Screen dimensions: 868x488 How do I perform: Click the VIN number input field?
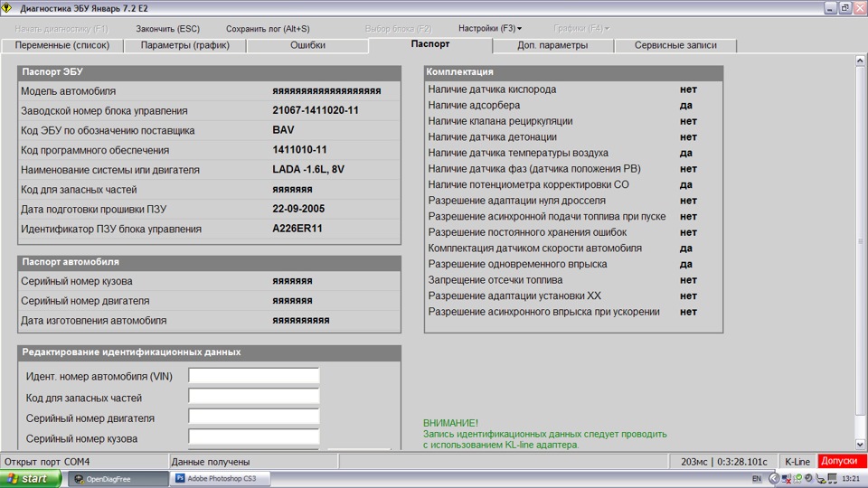[253, 376]
